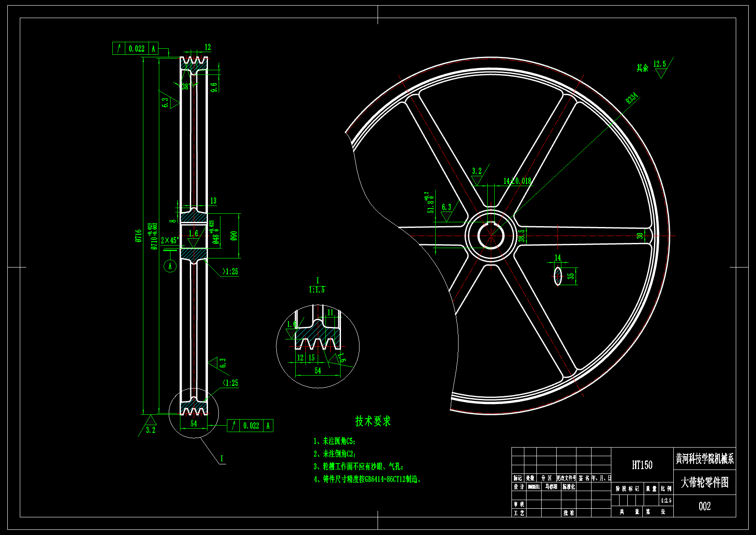This screenshot has width=756, height=535.
Task: Select the groove depth dimension "9.6"
Action: [214, 87]
